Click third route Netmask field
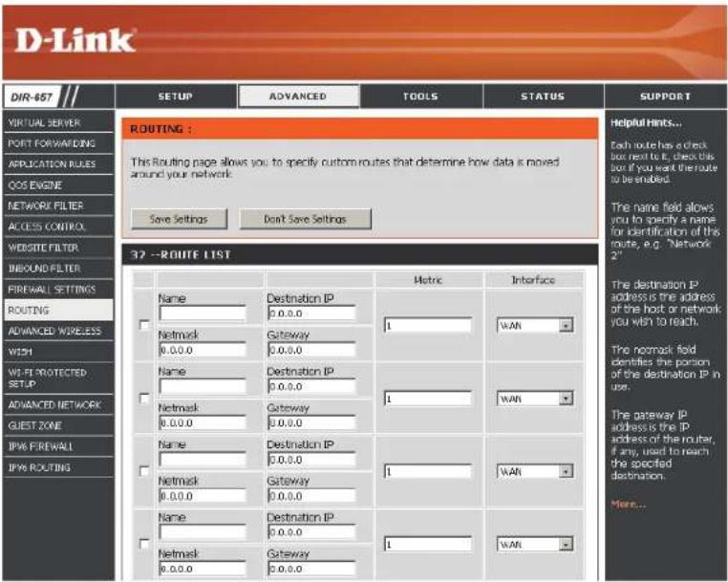The width and height of the screenshot is (728, 582). coord(203,496)
